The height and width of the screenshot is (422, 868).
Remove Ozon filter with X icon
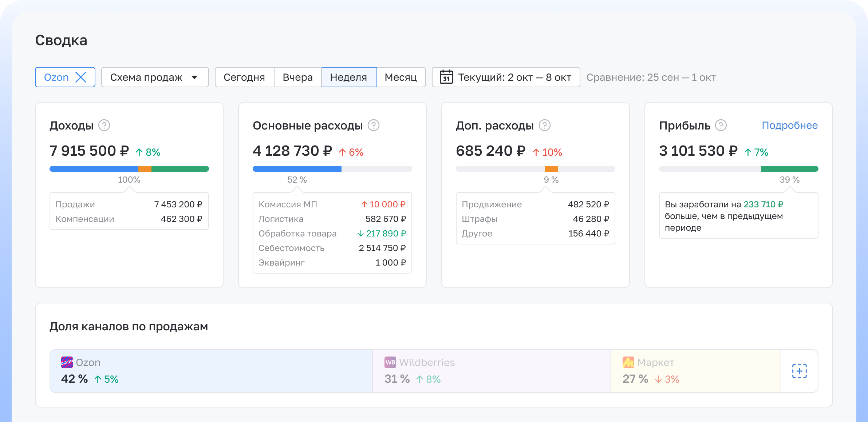point(81,77)
